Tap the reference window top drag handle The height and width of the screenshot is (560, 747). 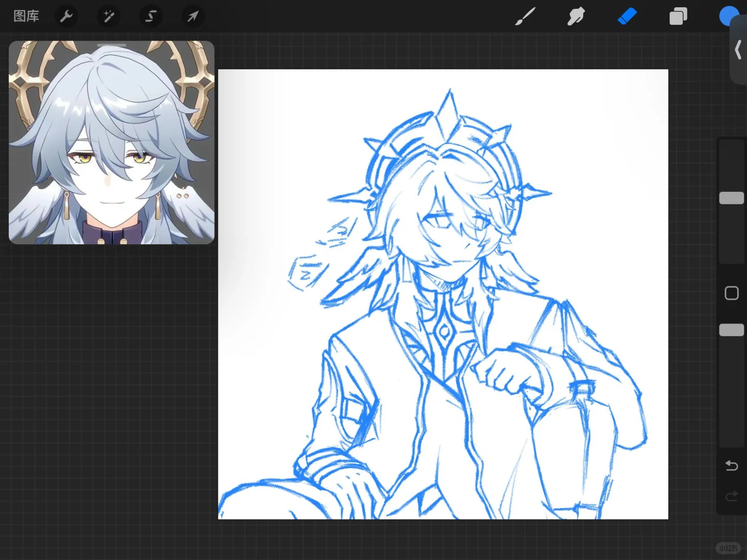112,46
